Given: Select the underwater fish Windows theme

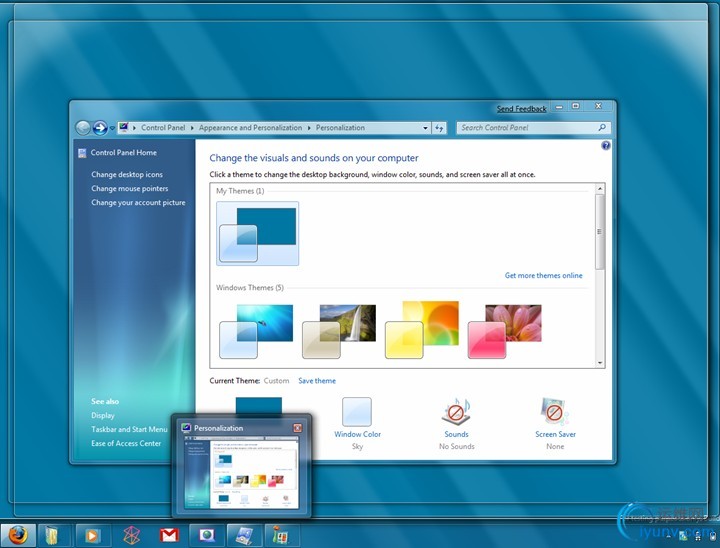Looking at the screenshot, I should [x=256, y=331].
